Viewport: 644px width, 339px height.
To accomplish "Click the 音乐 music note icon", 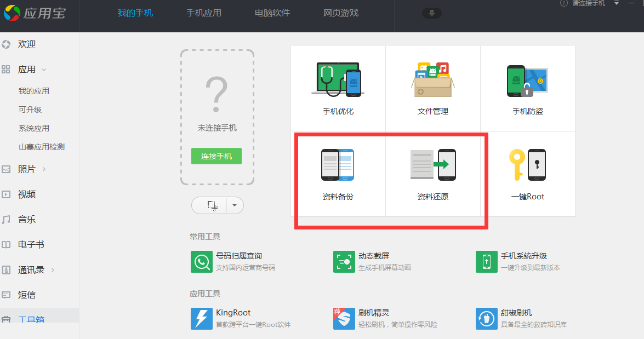I will [5, 220].
